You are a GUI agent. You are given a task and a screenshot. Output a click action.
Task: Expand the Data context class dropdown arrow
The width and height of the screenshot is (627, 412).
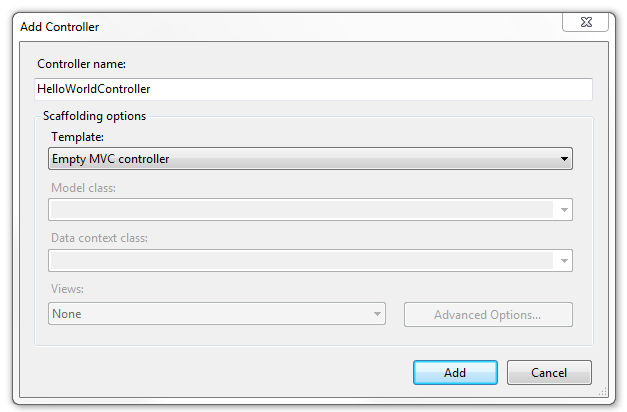click(x=564, y=261)
